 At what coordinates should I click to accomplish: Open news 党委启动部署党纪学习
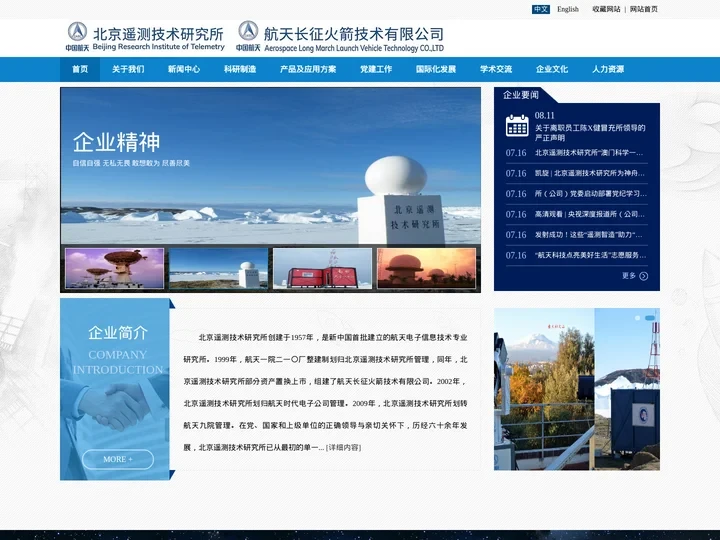coord(591,194)
